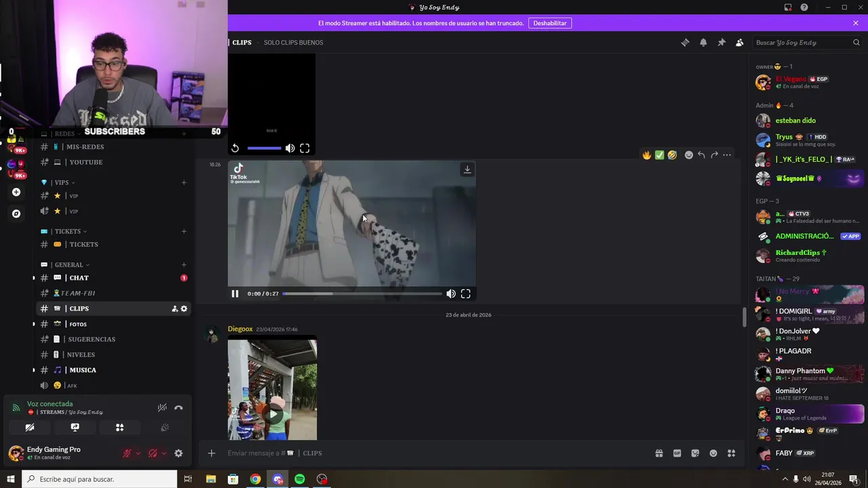Dismiss the streamer mode banner

pos(856,23)
